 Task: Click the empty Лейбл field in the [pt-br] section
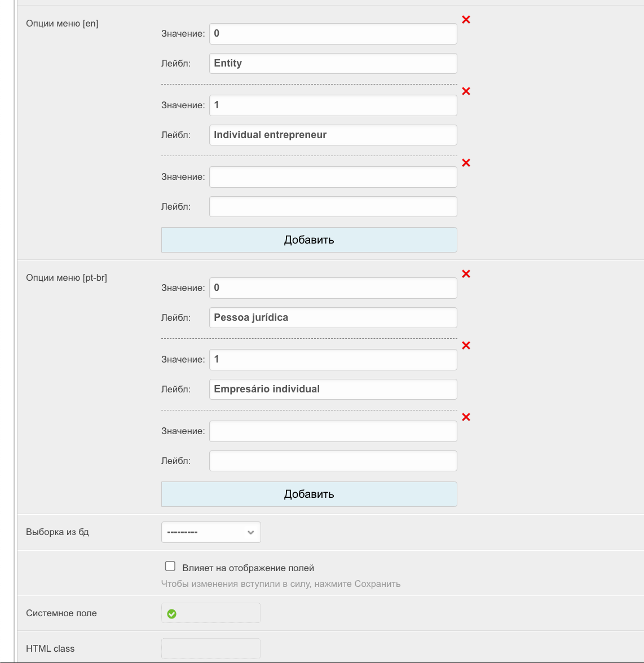coord(333,461)
